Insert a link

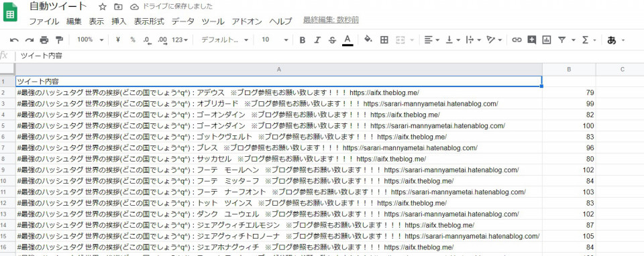517,40
